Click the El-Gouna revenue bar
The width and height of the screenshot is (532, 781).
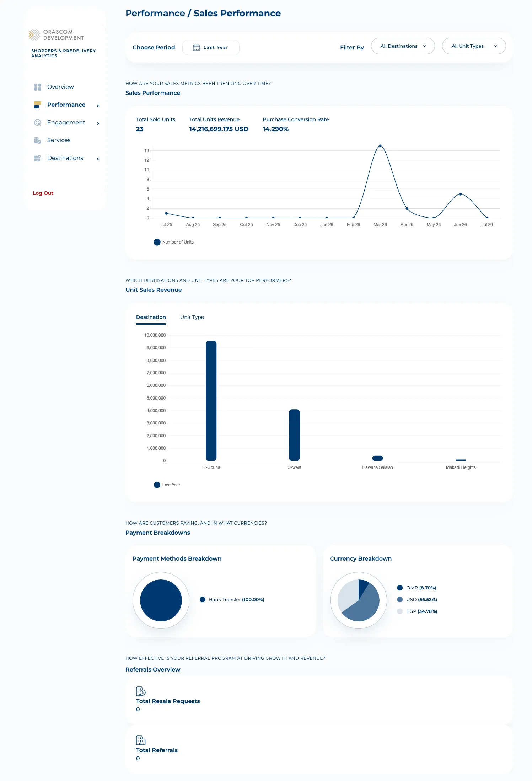[x=211, y=401]
